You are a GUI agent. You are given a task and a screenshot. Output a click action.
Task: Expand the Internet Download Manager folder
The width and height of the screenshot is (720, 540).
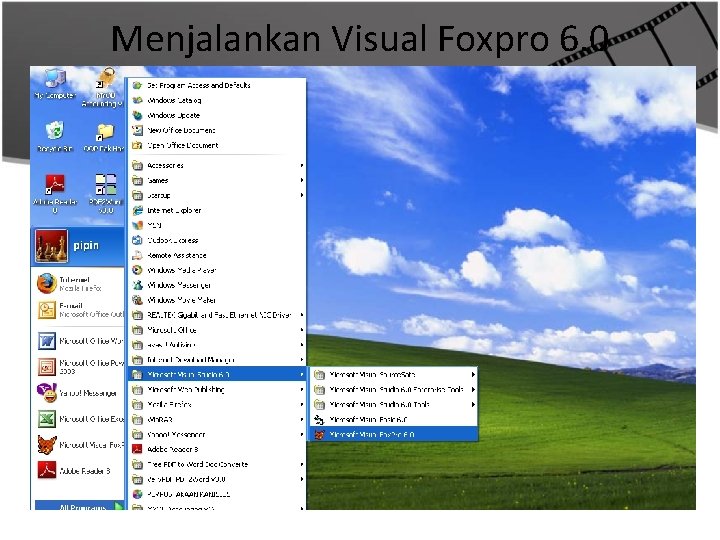[216, 360]
